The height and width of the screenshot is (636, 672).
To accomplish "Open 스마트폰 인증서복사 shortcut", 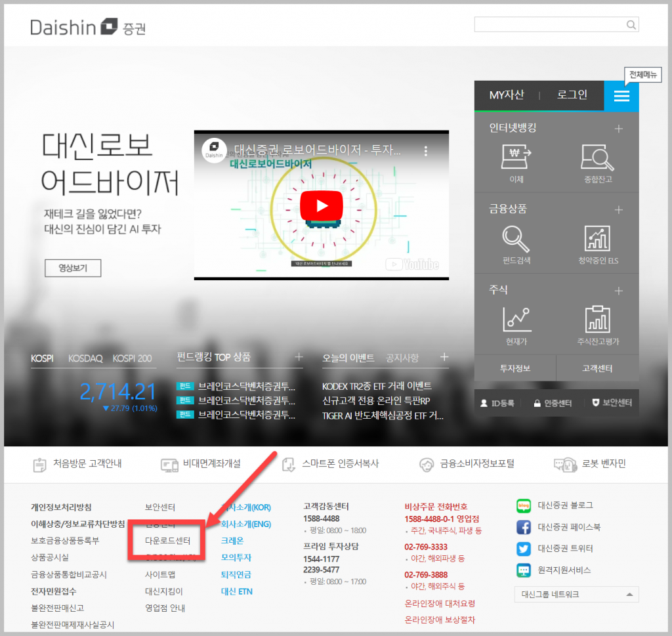I will click(x=331, y=464).
